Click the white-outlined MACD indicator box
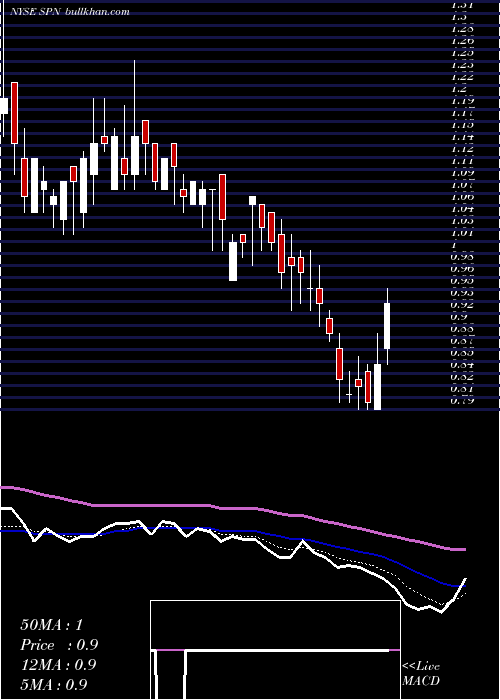500x700 pixels. pos(275,650)
